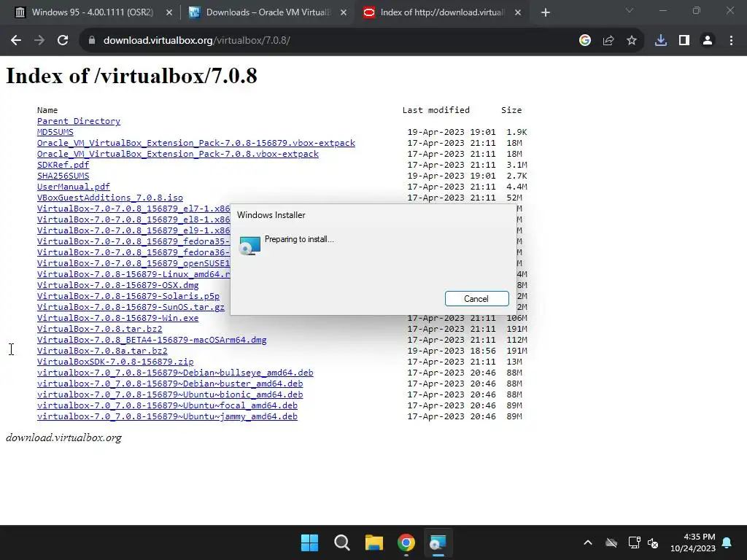Download VirtualBox-7.0.8-156879-Win.exe
Screen dimensions: 747x560
click(x=117, y=318)
